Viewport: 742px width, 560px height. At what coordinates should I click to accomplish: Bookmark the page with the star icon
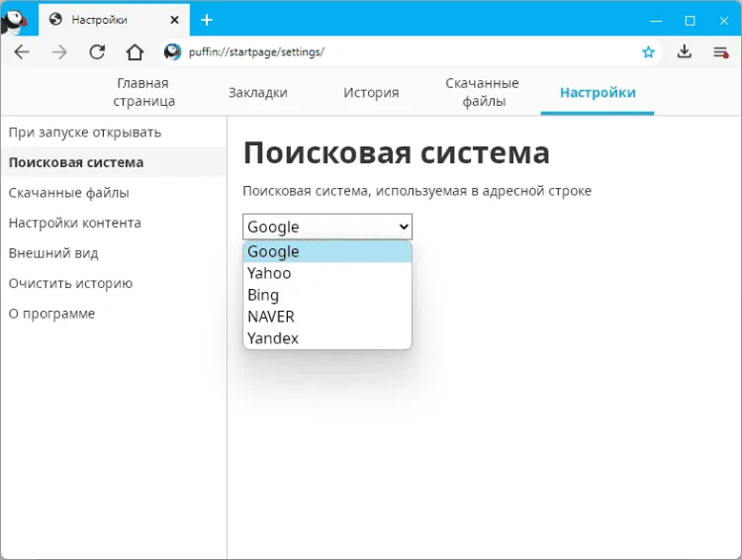[x=648, y=52]
